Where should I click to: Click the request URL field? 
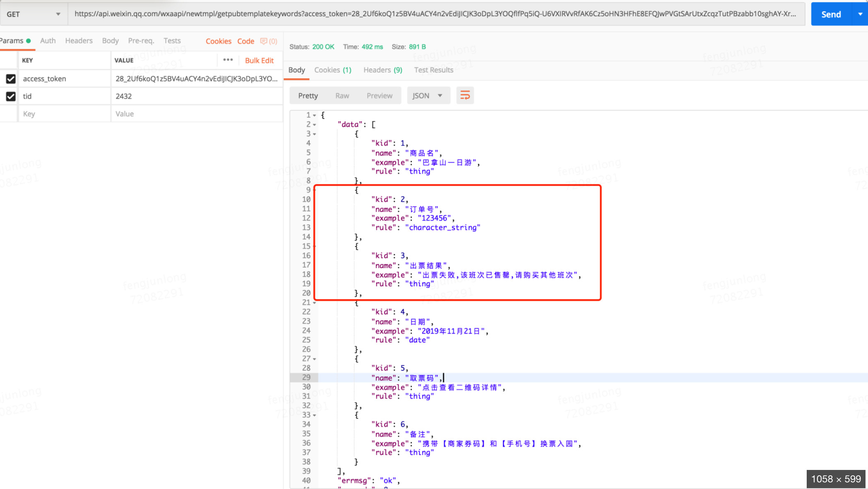[x=435, y=14]
